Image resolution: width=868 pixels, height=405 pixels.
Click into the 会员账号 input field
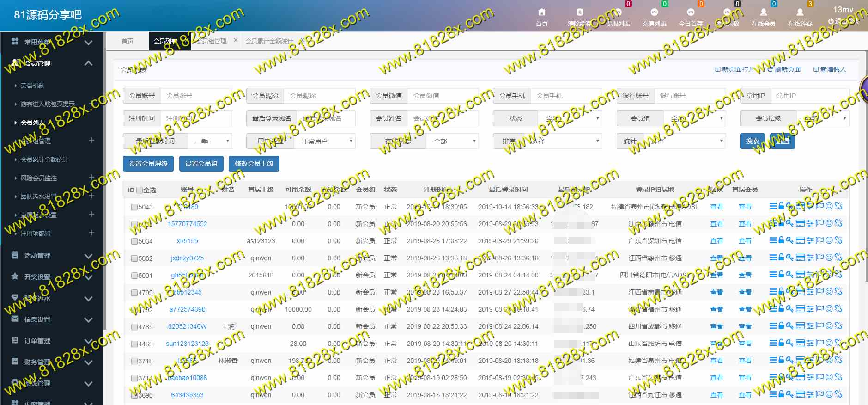coord(196,96)
